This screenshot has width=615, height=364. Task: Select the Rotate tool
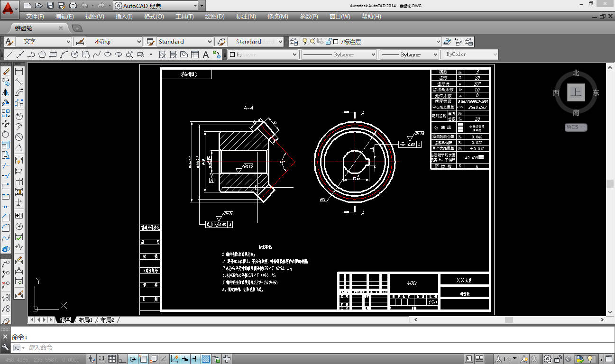click(6, 134)
